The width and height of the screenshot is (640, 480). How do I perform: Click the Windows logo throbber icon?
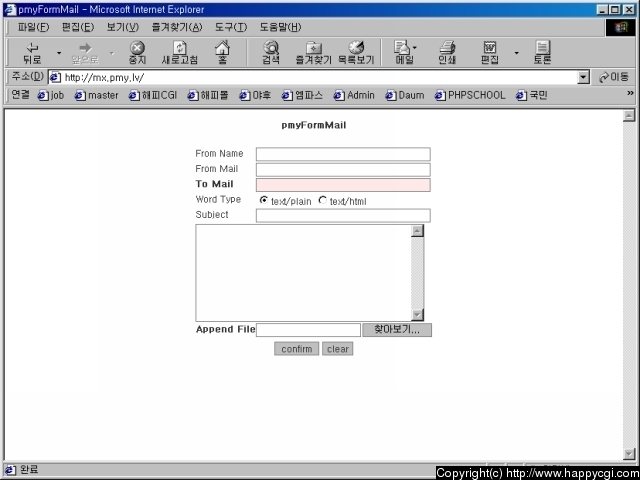[x=620, y=27]
